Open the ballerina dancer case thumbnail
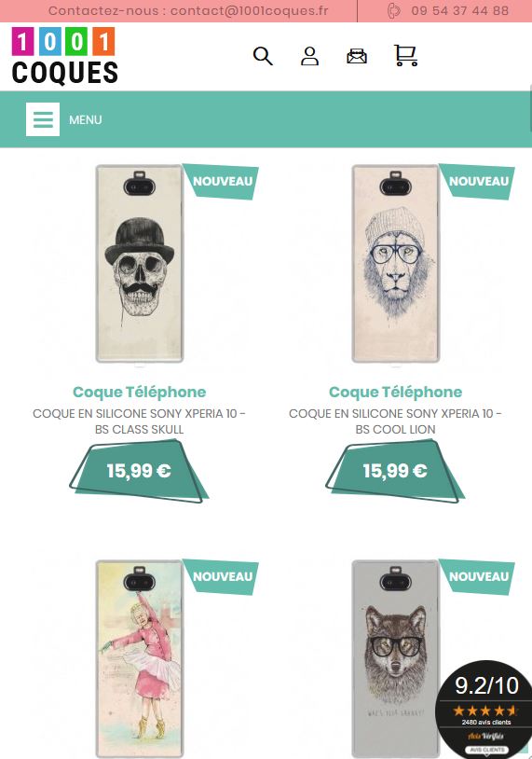Image resolution: width=532 pixels, height=759 pixels. [x=140, y=659]
